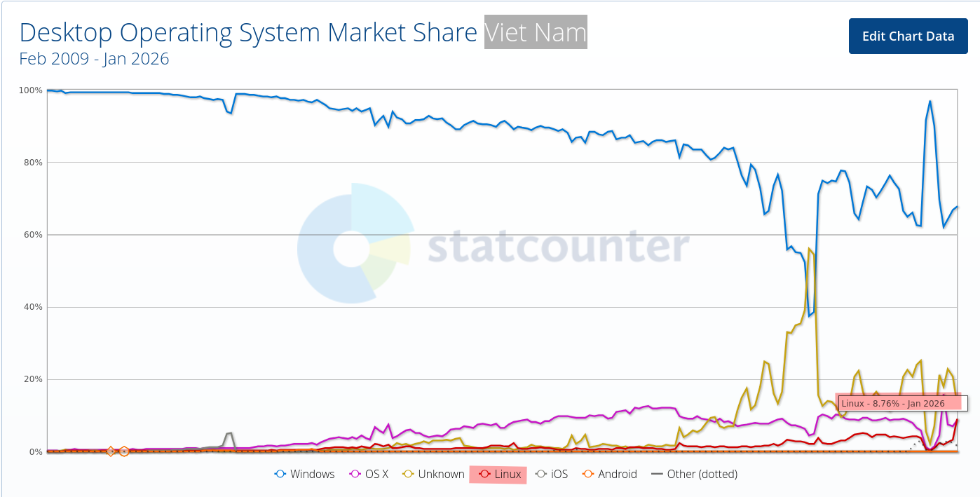Select the Android legend diamond icon
980x497 pixels.
[589, 474]
